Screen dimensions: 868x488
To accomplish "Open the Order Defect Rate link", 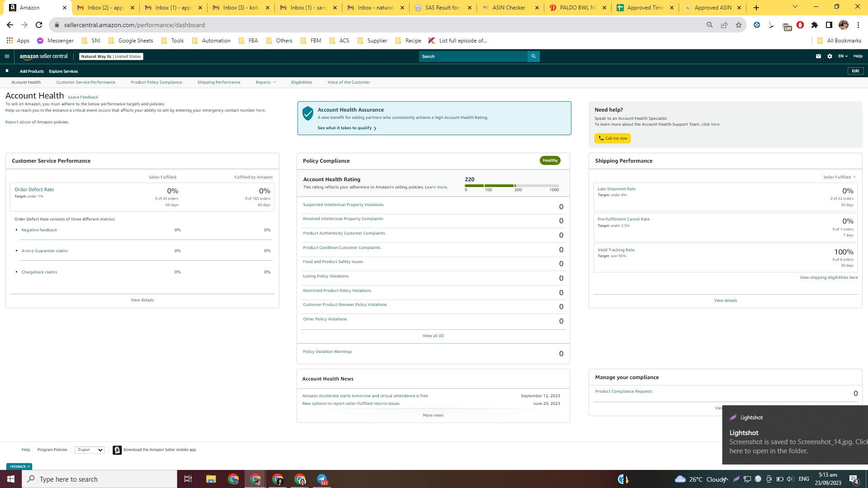I will tap(34, 189).
